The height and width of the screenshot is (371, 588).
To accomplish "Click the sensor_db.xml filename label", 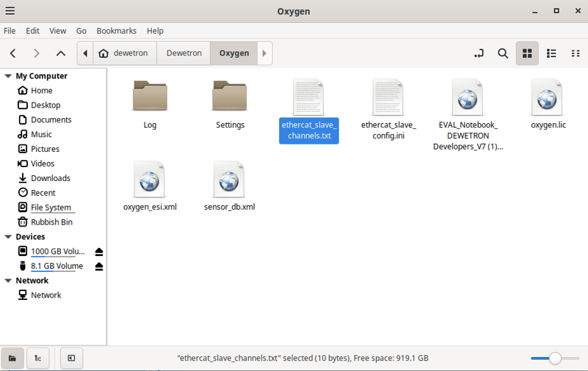I will [x=229, y=207].
